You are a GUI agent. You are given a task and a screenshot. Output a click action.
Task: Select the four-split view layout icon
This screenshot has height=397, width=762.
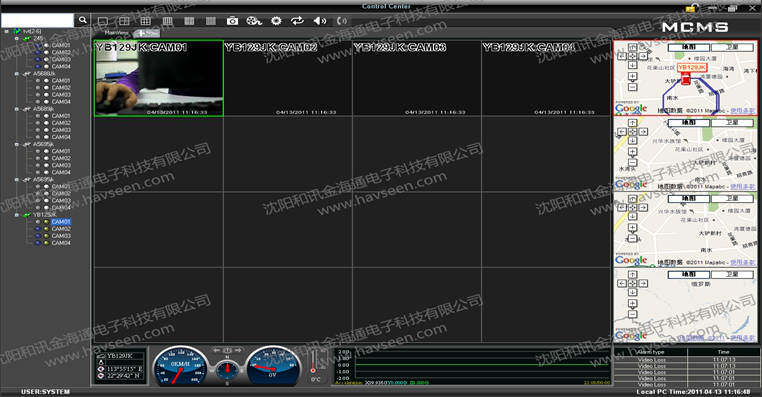point(124,21)
